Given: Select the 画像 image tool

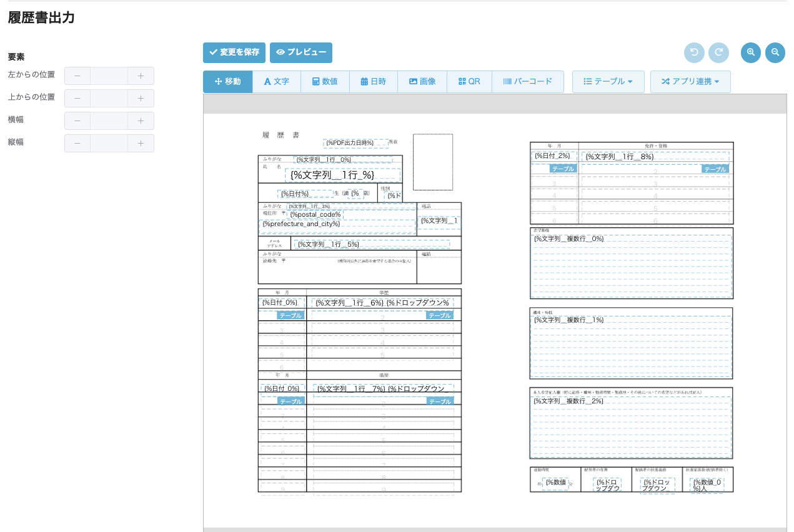Looking at the screenshot, I should [x=422, y=82].
